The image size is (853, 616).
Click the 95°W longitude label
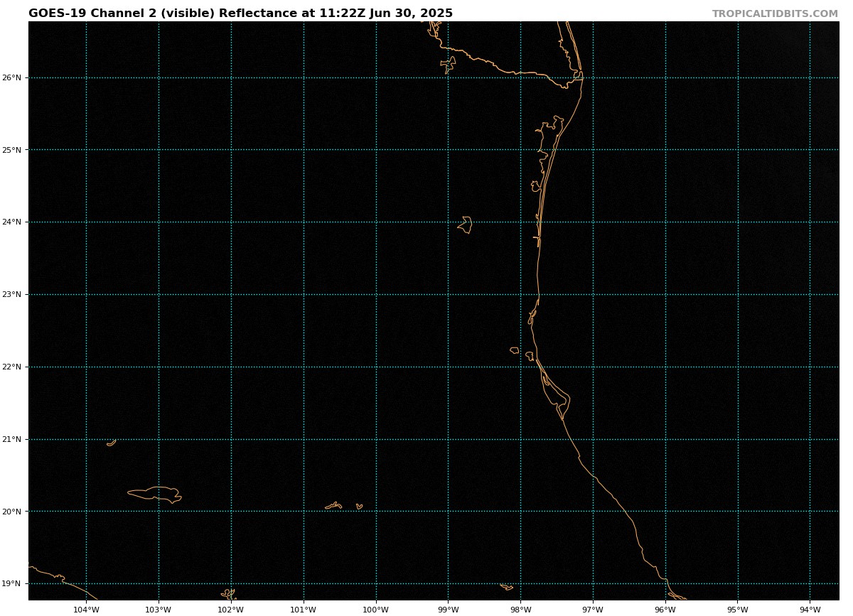(x=738, y=610)
